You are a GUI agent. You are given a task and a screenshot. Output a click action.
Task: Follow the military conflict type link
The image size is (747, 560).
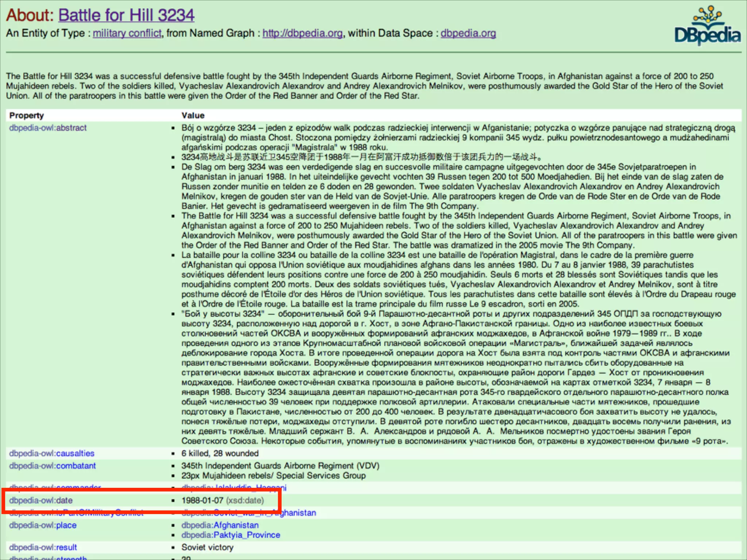(127, 33)
